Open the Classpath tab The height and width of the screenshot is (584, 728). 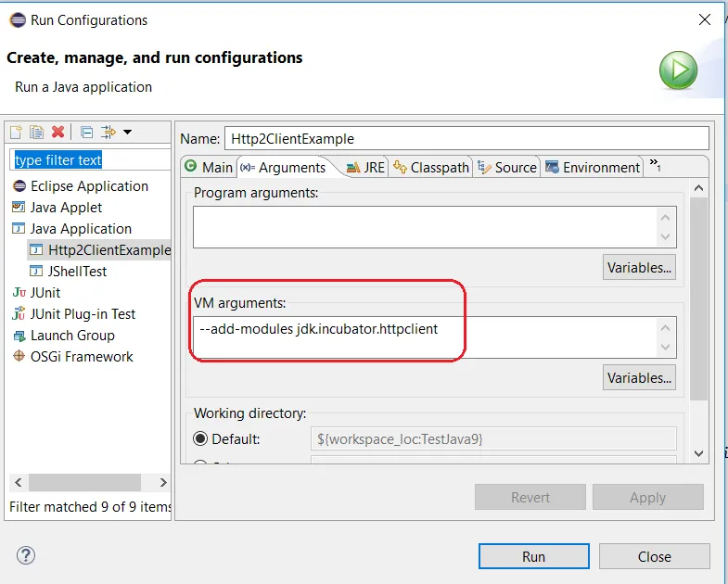431,167
